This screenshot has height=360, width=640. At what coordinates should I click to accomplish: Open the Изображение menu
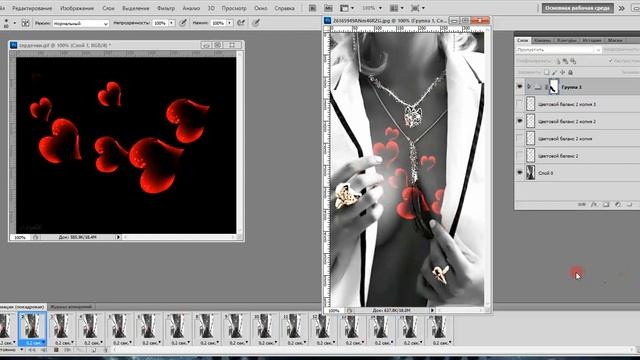77,8
